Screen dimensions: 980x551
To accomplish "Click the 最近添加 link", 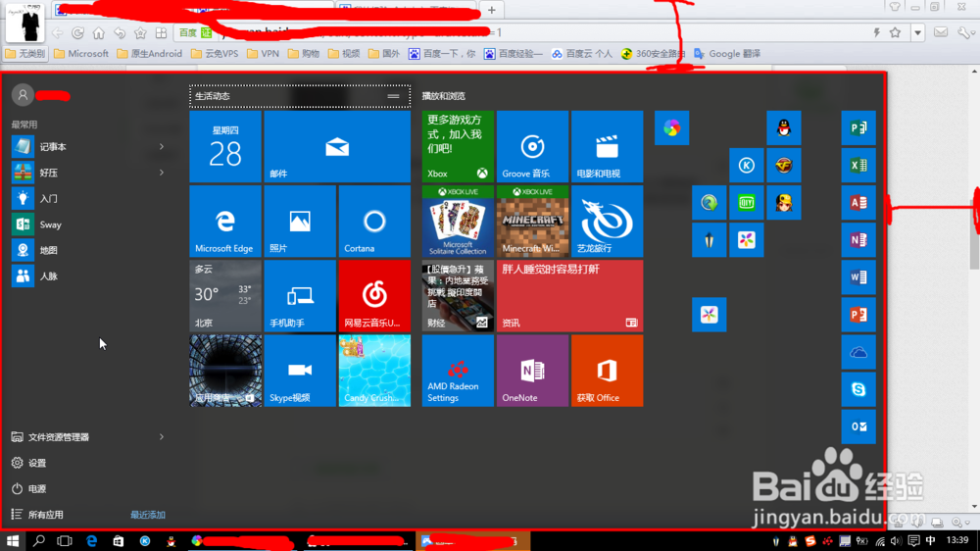I will pos(148,516).
